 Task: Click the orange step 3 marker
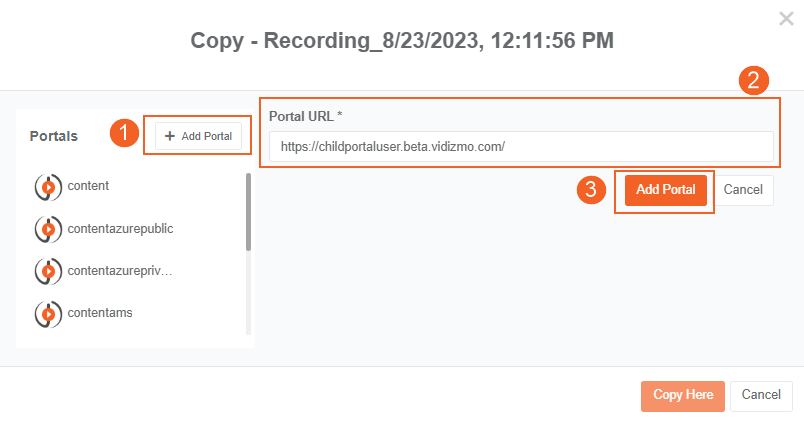point(593,190)
